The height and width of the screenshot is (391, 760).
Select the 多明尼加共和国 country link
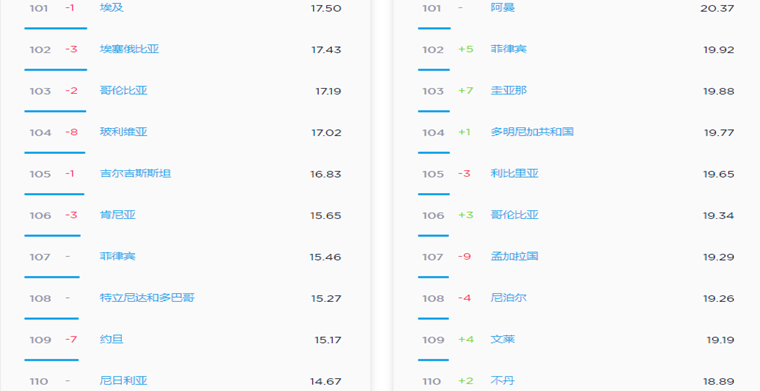coord(532,132)
